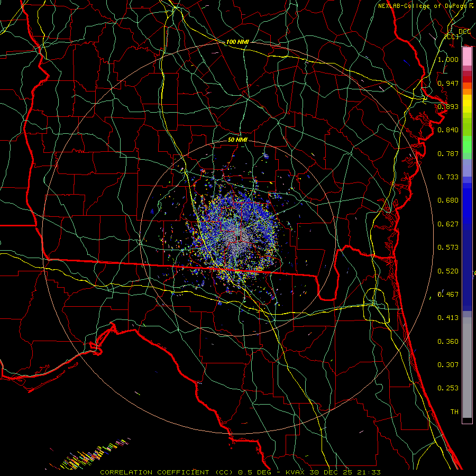This screenshot has width=476, height=476.
Task: Click the 0.680 scale value
Action: [x=448, y=200]
